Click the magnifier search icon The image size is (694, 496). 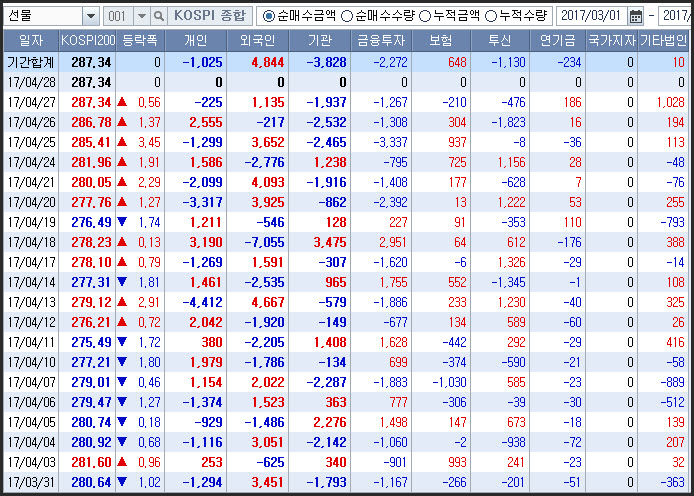[158, 16]
